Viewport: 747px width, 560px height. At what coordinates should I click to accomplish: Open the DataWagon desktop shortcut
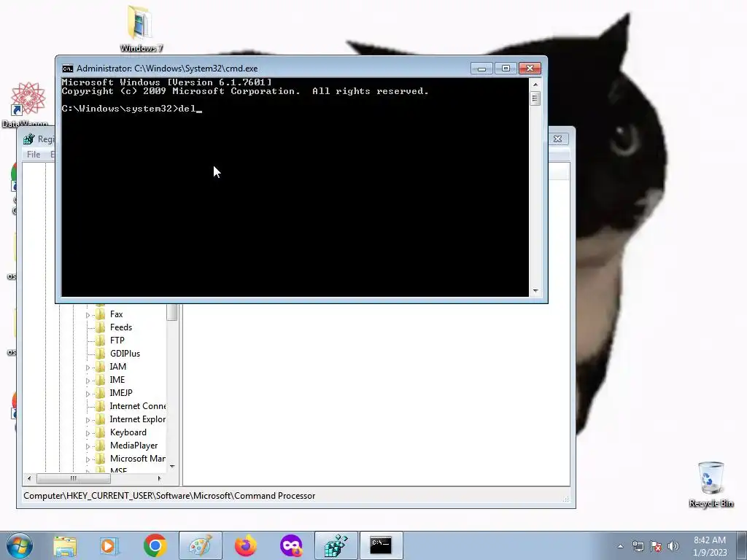[x=26, y=105]
